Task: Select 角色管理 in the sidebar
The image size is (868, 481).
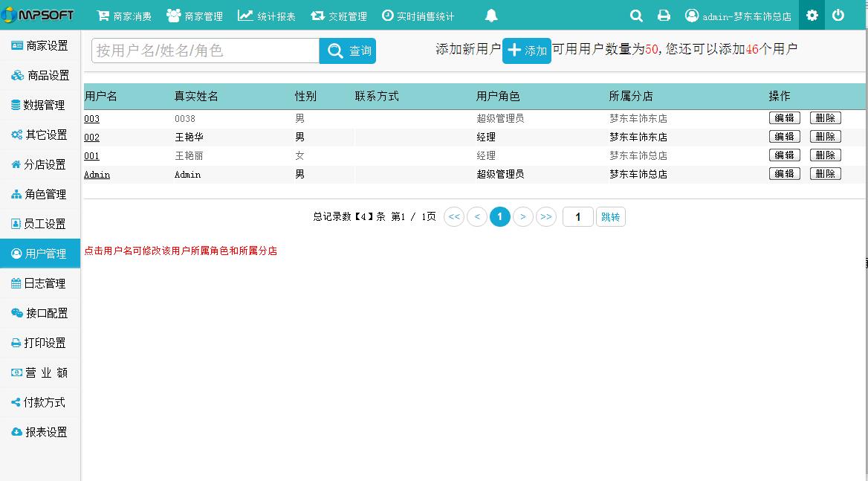Action: [40, 194]
